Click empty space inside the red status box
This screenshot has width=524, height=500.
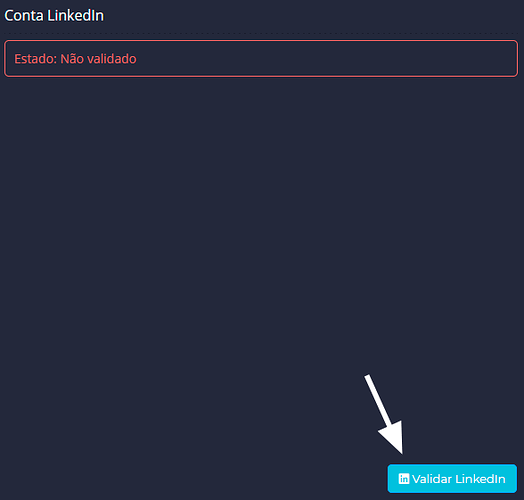tap(328, 59)
